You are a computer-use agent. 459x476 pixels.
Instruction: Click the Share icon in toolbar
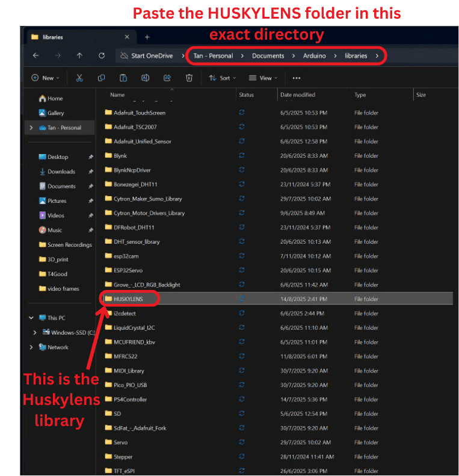tap(167, 78)
